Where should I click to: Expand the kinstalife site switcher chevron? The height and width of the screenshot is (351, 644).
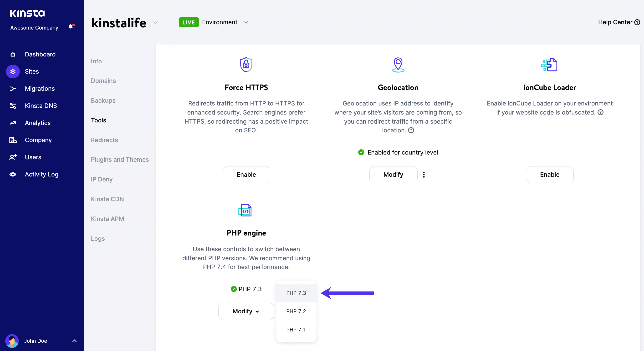[x=155, y=23]
